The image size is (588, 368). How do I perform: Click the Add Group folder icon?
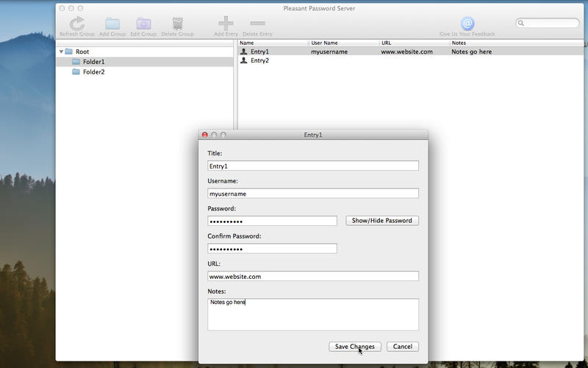pos(112,24)
